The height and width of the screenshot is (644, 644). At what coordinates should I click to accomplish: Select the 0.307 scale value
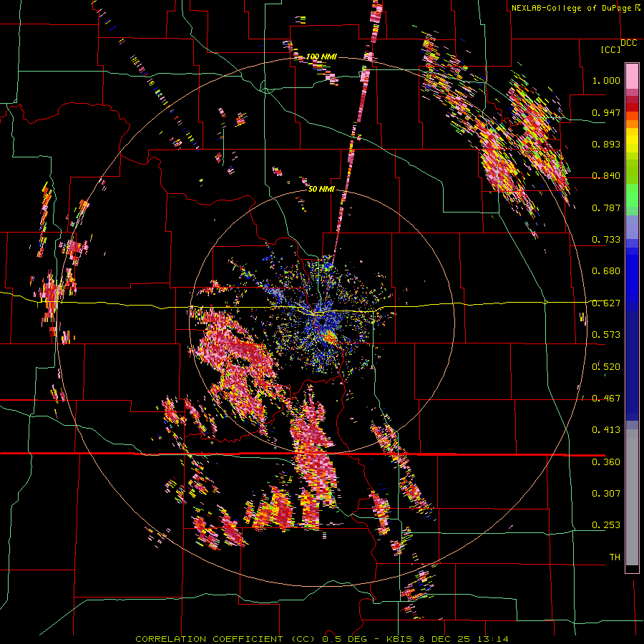click(x=606, y=494)
